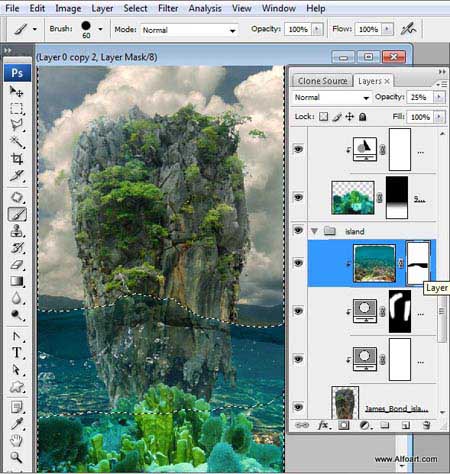
Task: Hide the top adjustment layer
Action: coord(298,149)
